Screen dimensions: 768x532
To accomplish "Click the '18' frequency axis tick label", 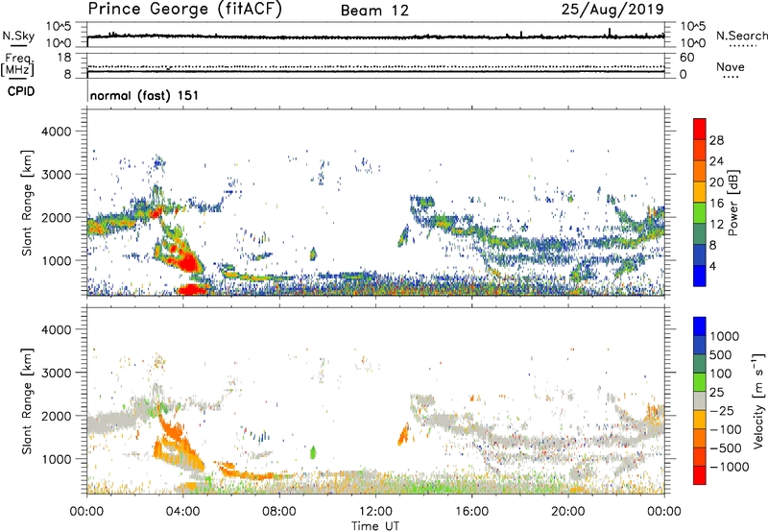I will pyautogui.click(x=64, y=58).
